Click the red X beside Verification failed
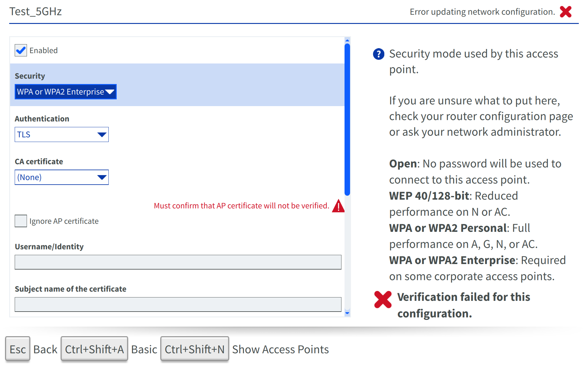588x368 pixels. click(x=383, y=299)
